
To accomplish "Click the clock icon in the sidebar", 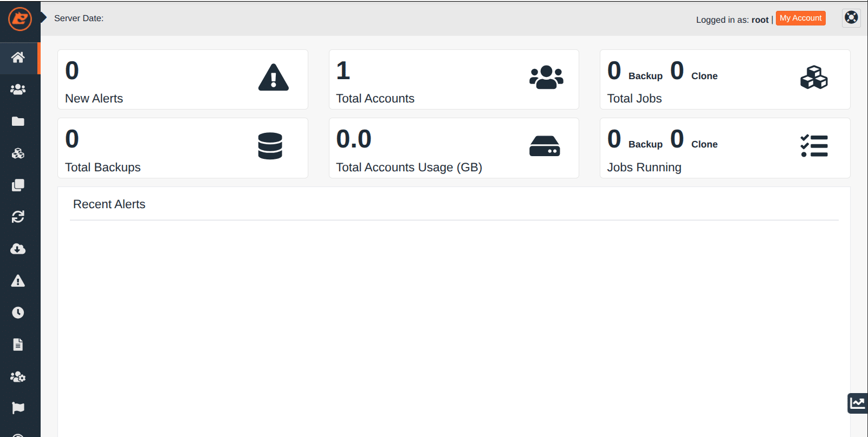I will 18,312.
